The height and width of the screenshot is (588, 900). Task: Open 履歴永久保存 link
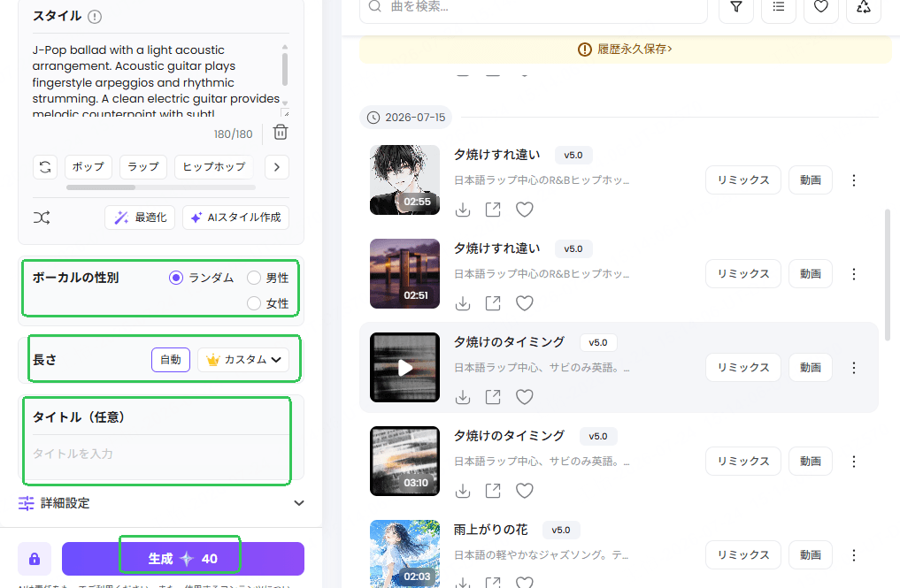[635, 50]
